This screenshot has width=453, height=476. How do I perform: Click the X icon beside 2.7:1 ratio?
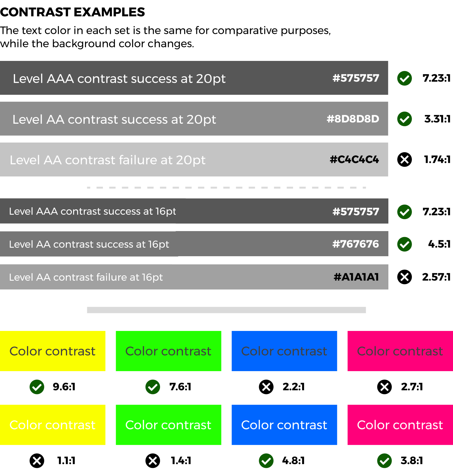pos(385,387)
